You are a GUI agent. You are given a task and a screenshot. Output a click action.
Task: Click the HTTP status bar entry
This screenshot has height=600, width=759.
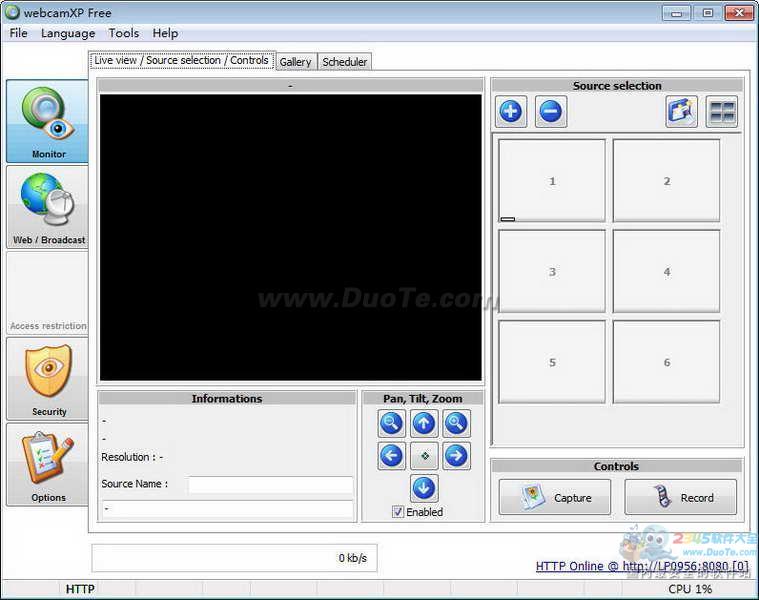80,589
